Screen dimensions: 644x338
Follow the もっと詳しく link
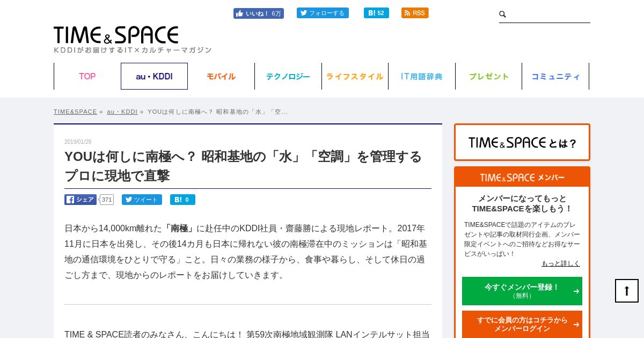click(561, 263)
